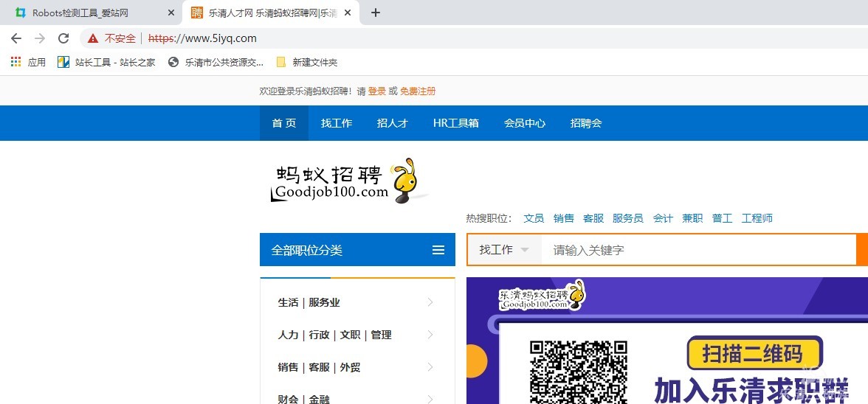This screenshot has height=404, width=868.
Task: Click the 乐清蚂蚁招聘 logo inside banner
Action: pos(542,296)
